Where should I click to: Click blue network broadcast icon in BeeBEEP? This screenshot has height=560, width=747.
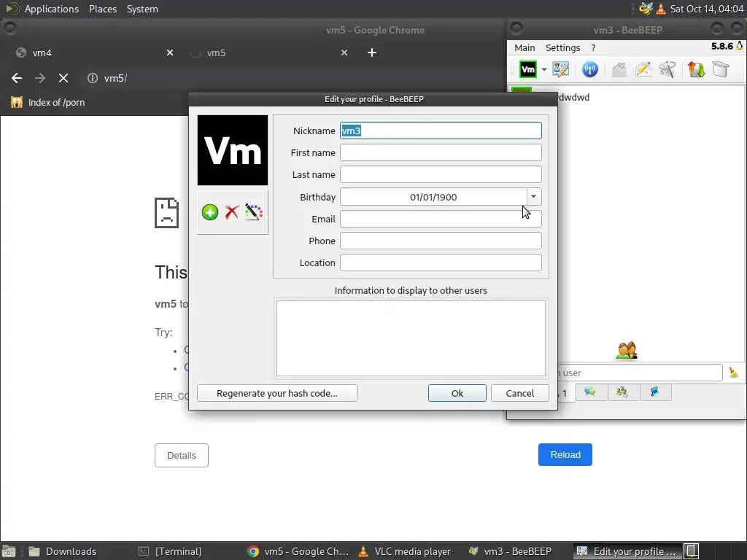(589, 69)
